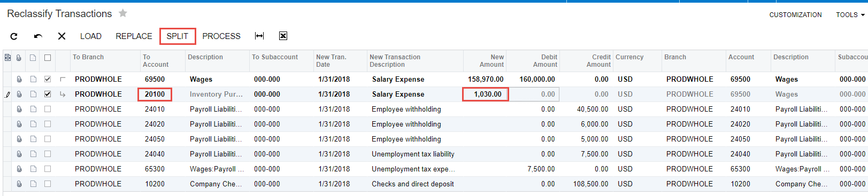Open the CUSTOMIZATION menu
Image resolution: width=868 pixels, height=196 pixels.
(795, 15)
